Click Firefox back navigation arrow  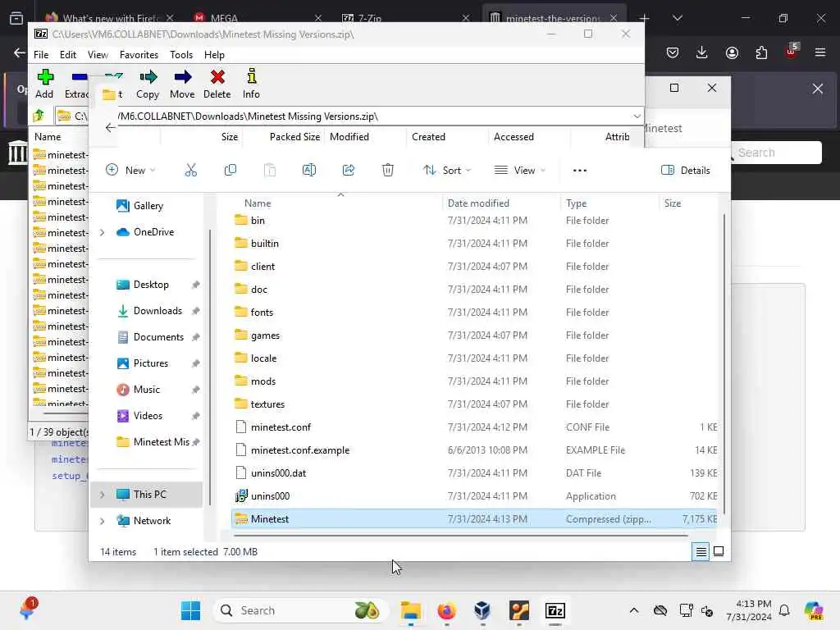point(20,52)
